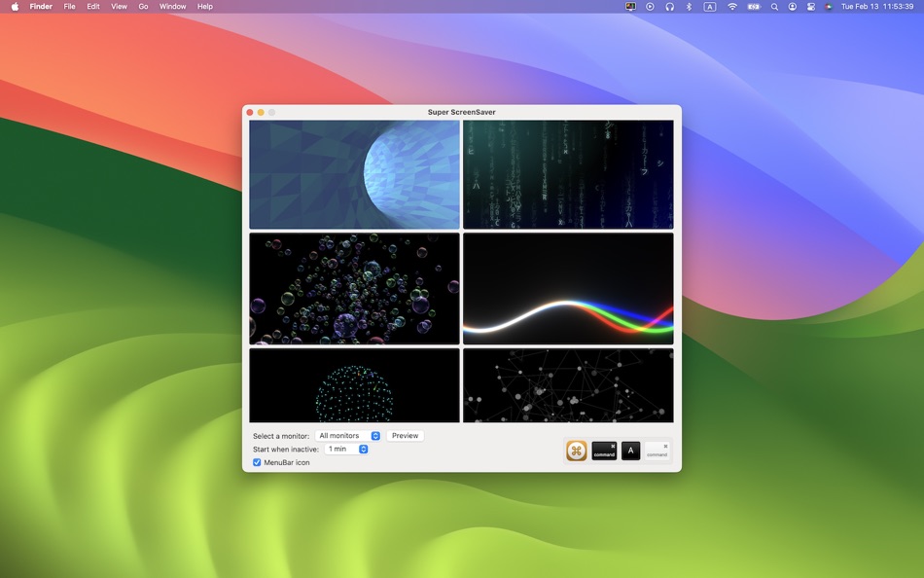Image resolution: width=924 pixels, height=578 pixels.
Task: Close the Super ScreenSaver window
Action: coord(250,112)
